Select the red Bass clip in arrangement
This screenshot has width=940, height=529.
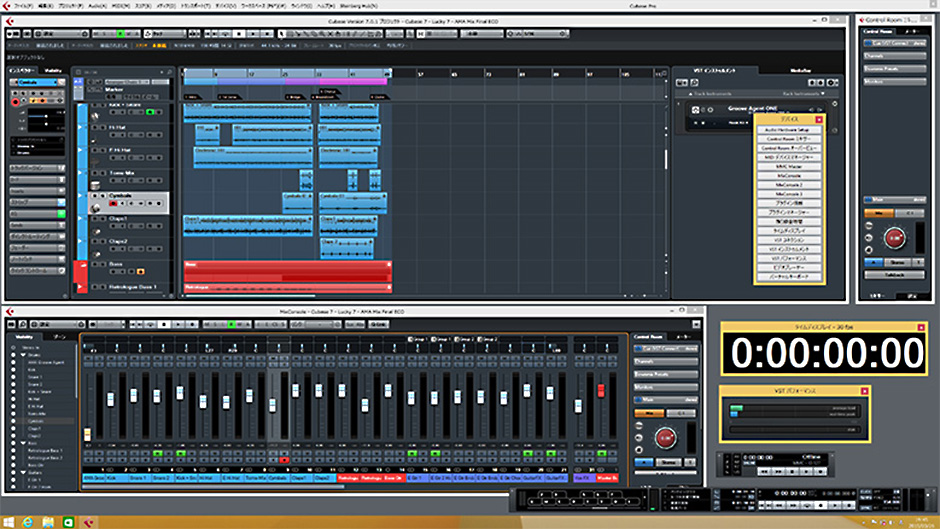[288, 271]
